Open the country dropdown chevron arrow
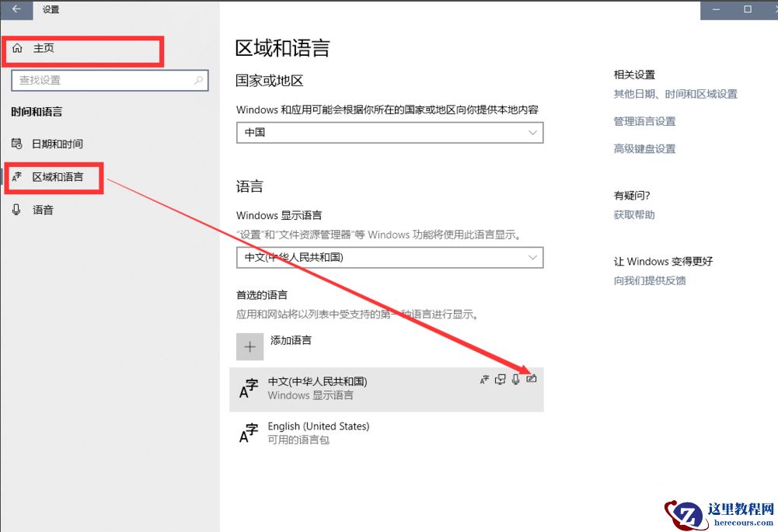 (533, 132)
